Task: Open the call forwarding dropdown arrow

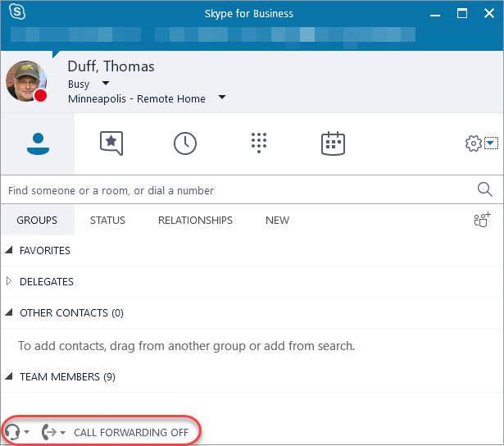Action: pos(62,433)
